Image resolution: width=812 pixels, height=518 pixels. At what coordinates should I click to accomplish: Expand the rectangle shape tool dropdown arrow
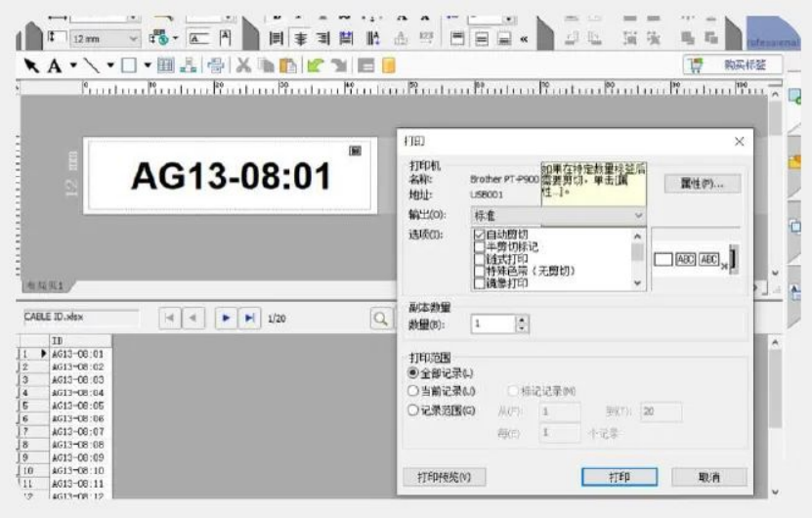(148, 65)
